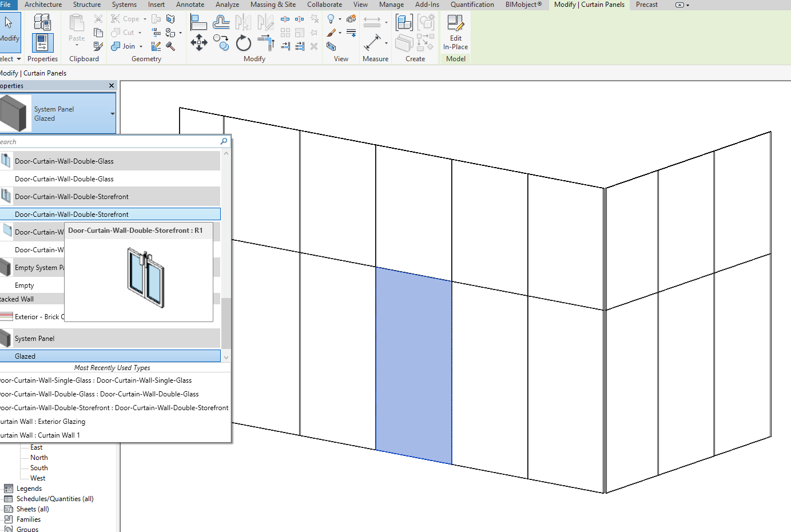Click the Trim/Extend to Corner icon
The image size is (791, 532).
coord(266,42)
